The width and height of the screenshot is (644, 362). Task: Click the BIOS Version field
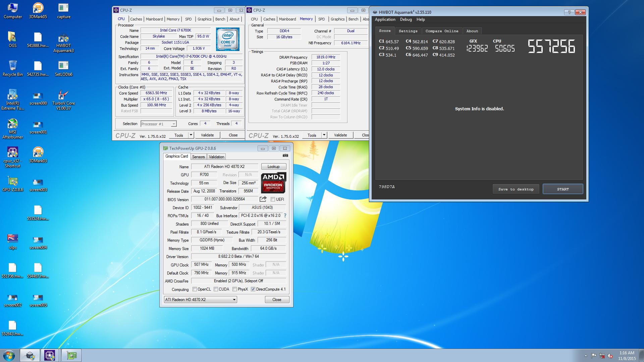(x=224, y=199)
